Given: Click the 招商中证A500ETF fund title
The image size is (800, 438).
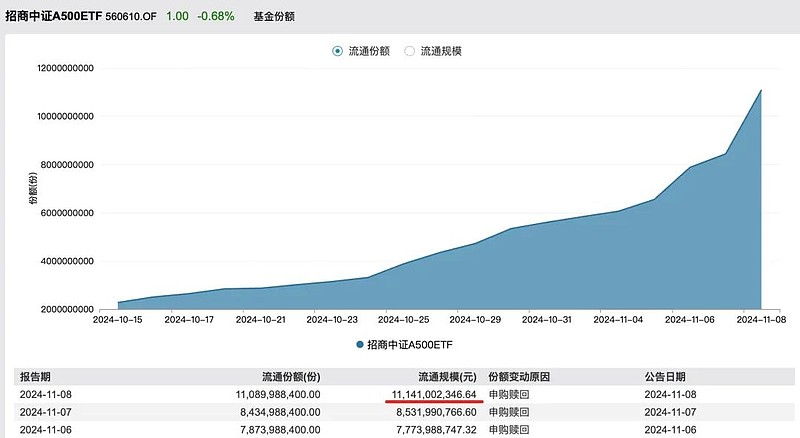Looking at the screenshot, I should pos(54,16).
